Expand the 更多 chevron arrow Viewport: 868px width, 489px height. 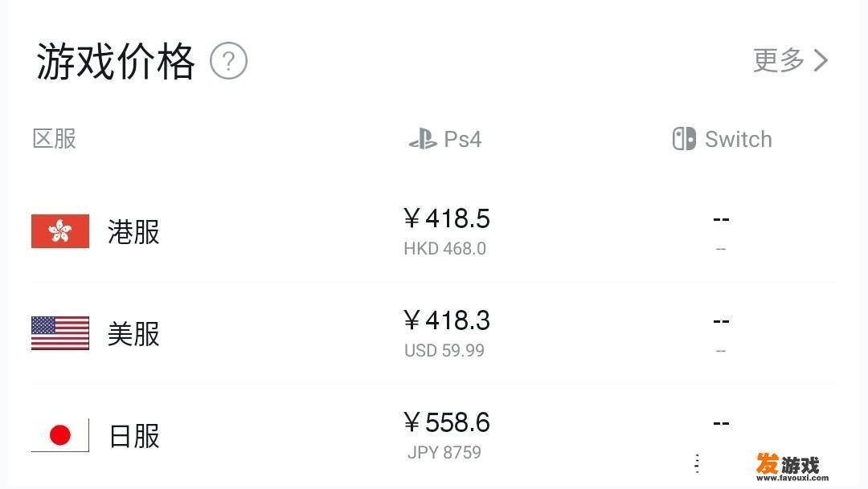(x=821, y=60)
